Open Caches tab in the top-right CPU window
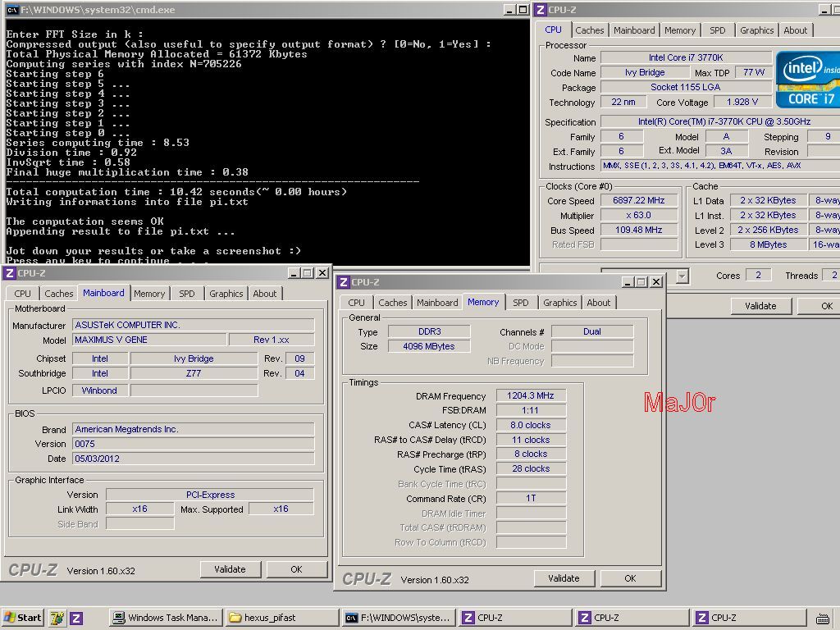 pyautogui.click(x=589, y=30)
